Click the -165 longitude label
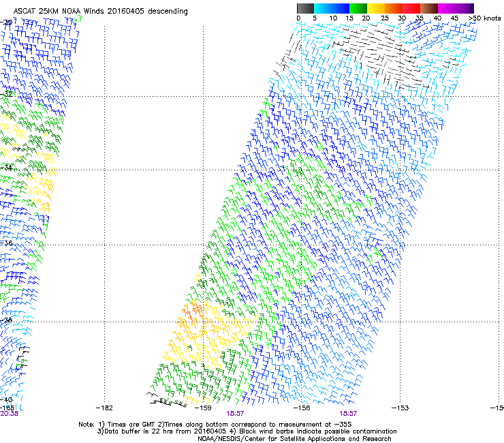Viewport: 504px width, 443px height. point(7,408)
